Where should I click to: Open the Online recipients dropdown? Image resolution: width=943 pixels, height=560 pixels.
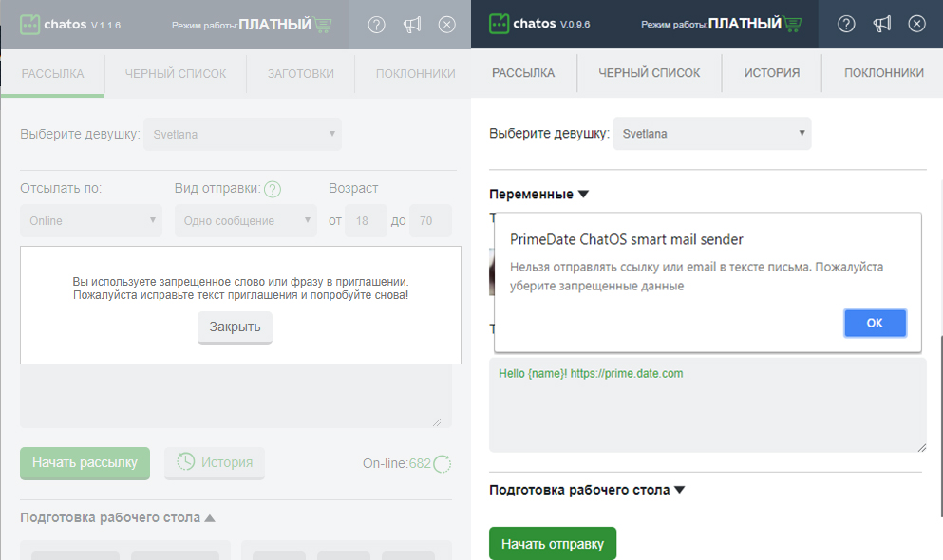(91, 220)
